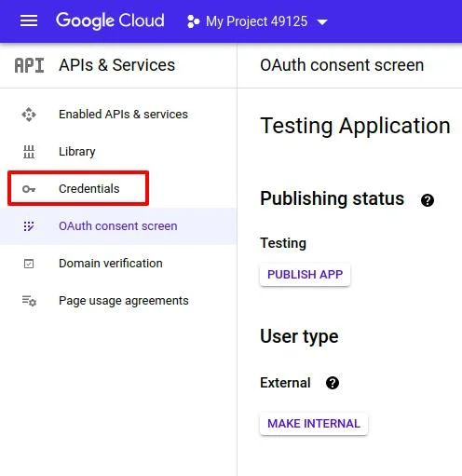Click the Publishing status help icon
The height and width of the screenshot is (476, 462).
(428, 200)
